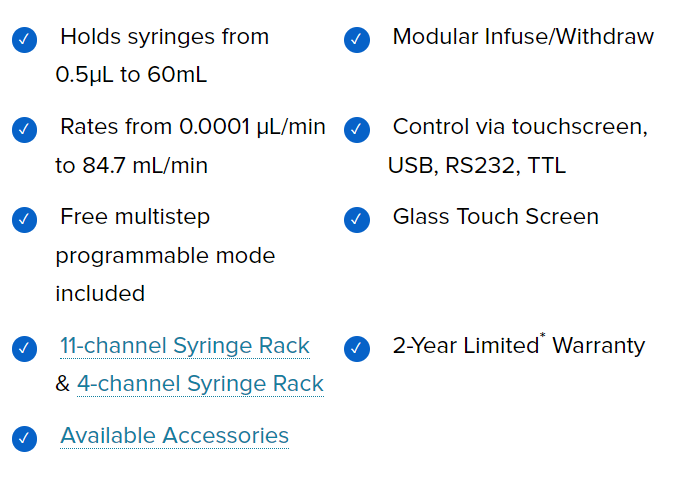Click checkmark icon next to Glass Touch Screen
Image resolution: width=691 pixels, height=478 pixels.
[357, 220]
